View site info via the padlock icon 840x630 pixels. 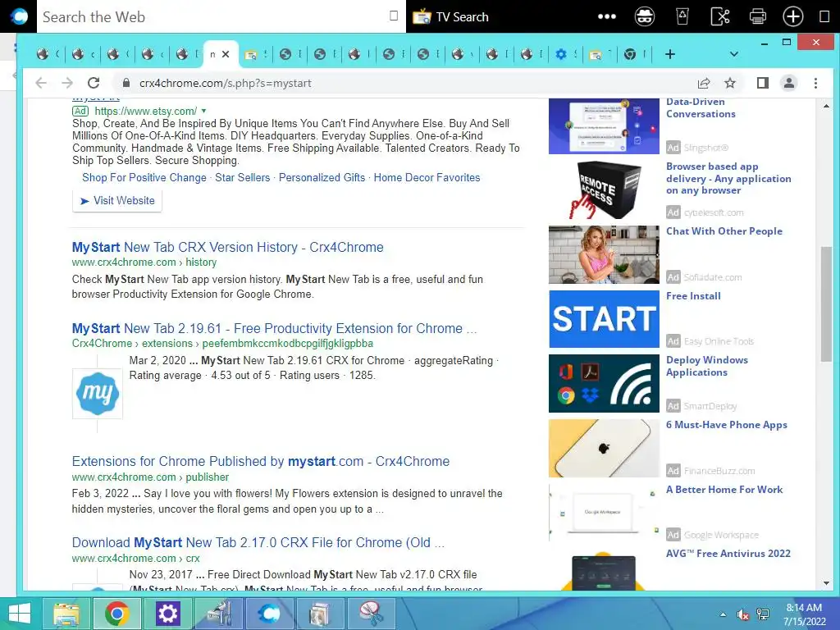tap(126, 83)
